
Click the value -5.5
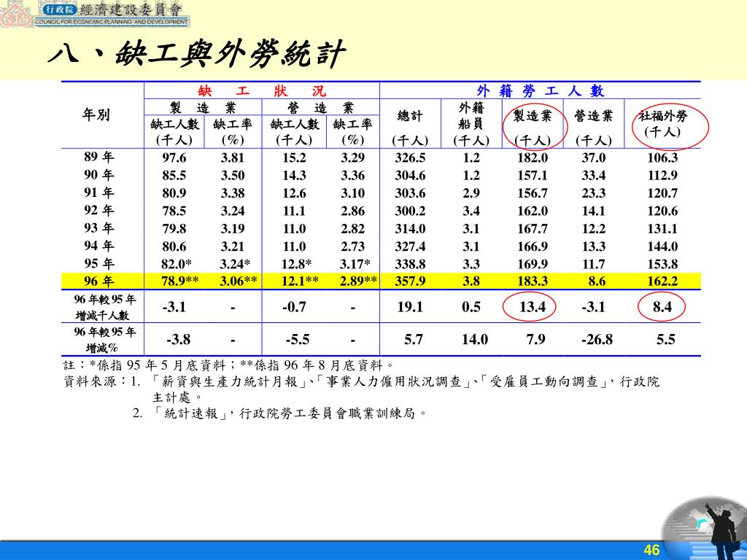pyautogui.click(x=298, y=339)
